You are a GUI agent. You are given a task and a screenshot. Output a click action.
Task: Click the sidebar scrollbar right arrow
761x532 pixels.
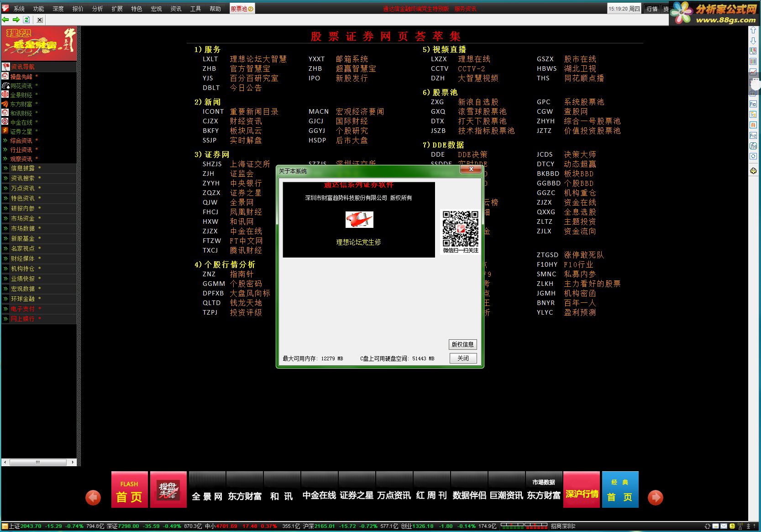[73, 462]
